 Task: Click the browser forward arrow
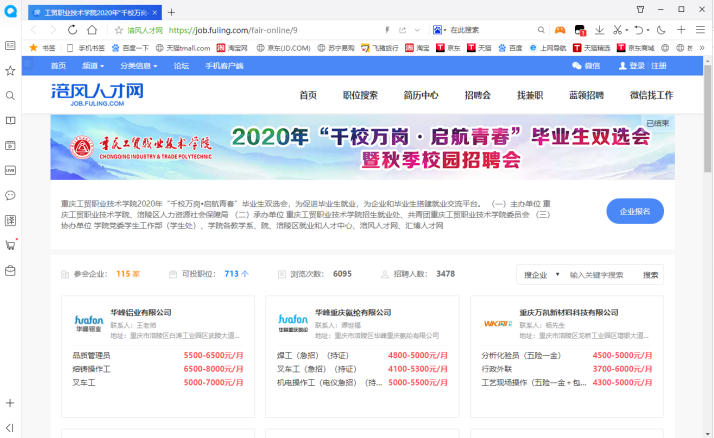pos(53,30)
